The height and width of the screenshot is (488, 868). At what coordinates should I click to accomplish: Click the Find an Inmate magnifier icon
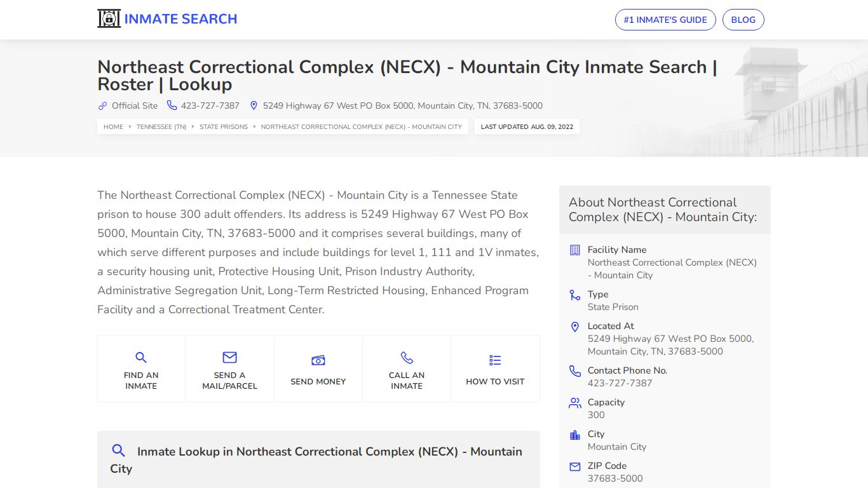(141, 358)
